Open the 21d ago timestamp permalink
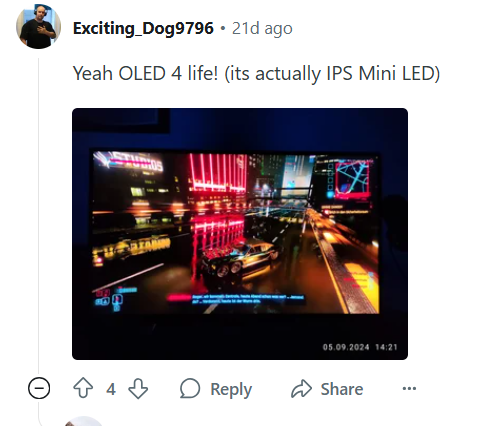This screenshot has width=501, height=426. 262,29
